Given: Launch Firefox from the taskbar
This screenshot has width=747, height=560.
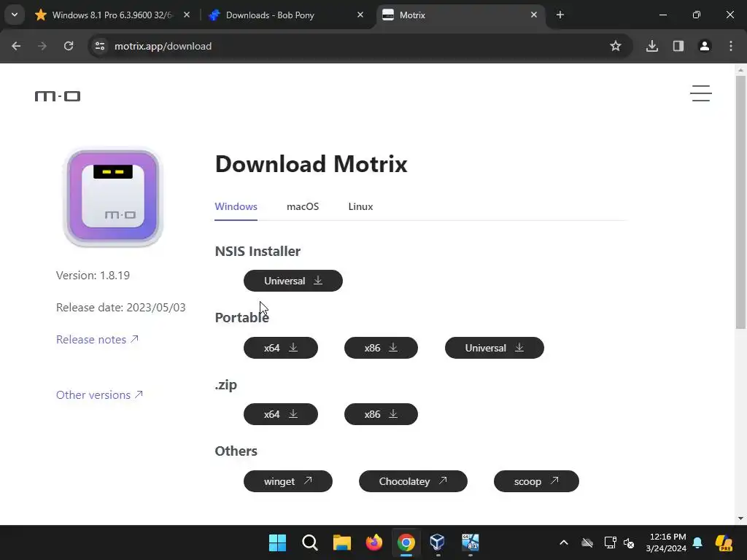Looking at the screenshot, I should (x=374, y=542).
